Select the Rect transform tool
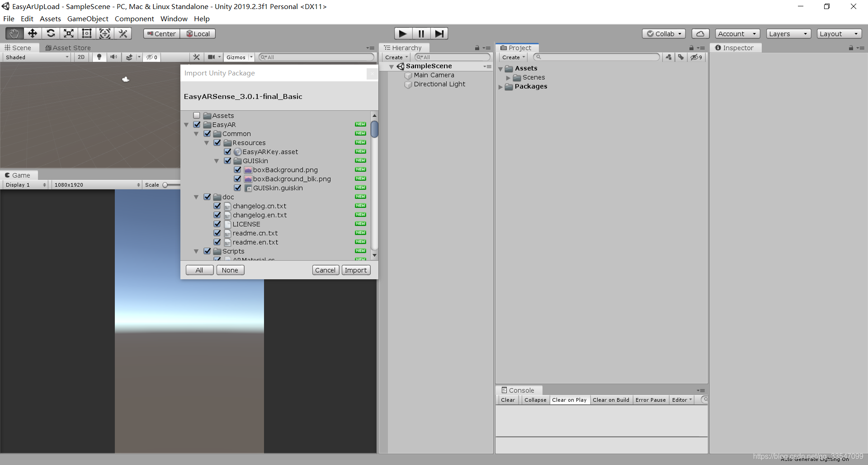868x465 pixels. [x=87, y=33]
